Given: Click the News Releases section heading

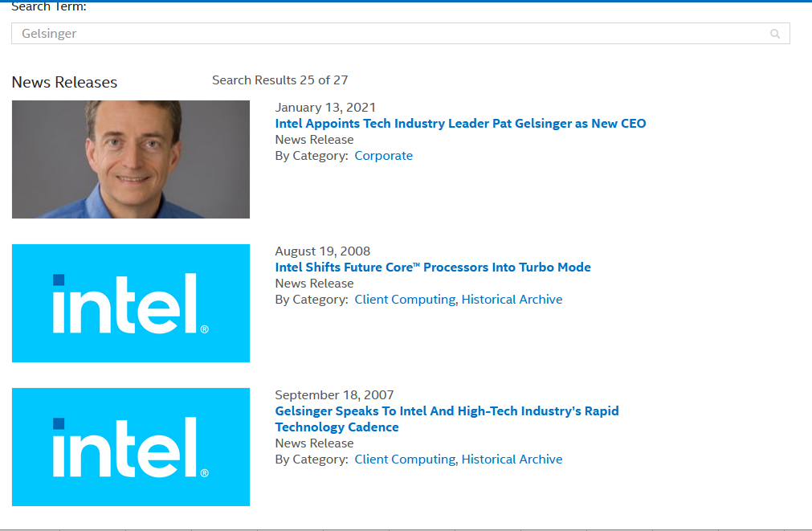Looking at the screenshot, I should point(64,82).
